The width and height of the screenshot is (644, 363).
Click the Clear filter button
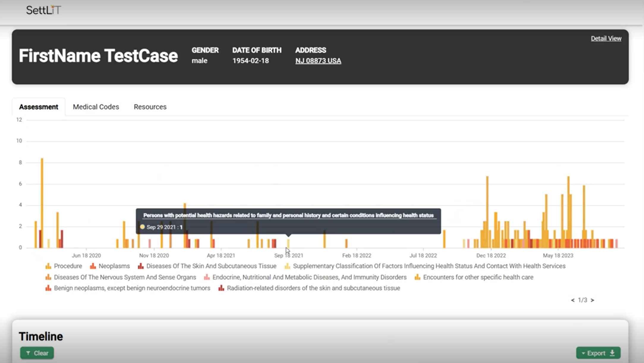point(37,353)
